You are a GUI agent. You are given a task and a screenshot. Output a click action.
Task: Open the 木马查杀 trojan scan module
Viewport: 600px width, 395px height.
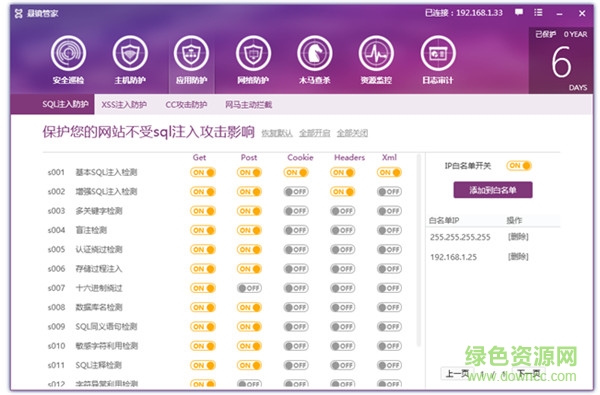315,60
